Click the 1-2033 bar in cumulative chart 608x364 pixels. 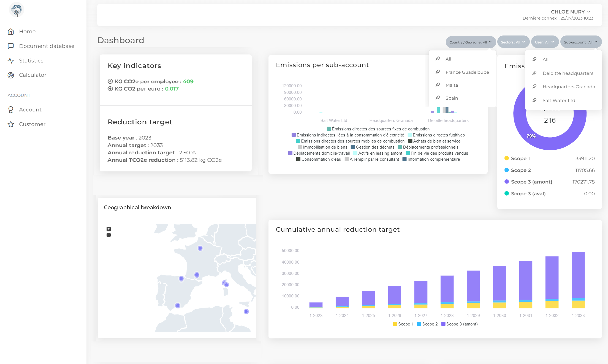pos(578,275)
